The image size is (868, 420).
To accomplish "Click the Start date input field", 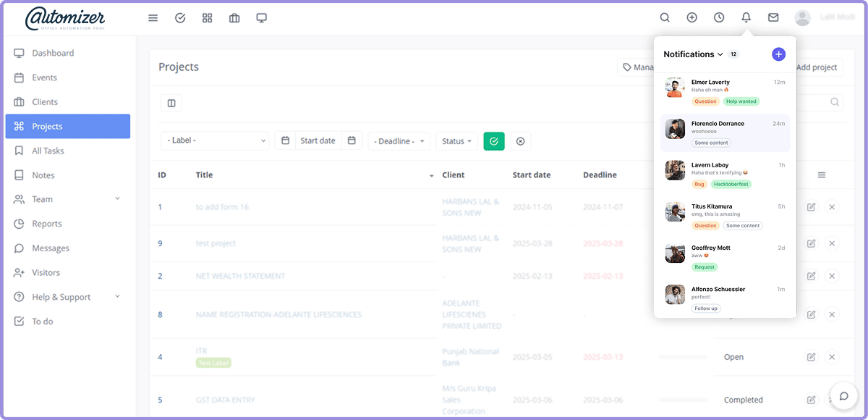I will point(318,141).
